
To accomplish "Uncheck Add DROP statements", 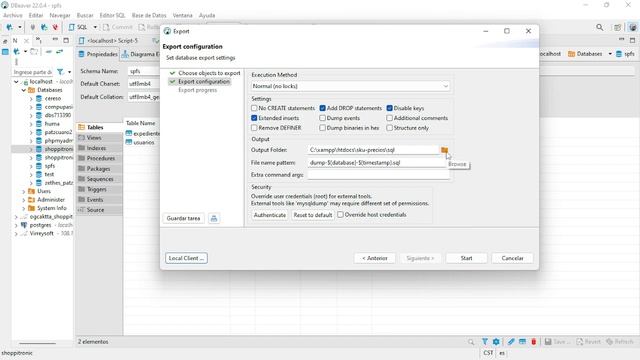I will [x=322, y=108].
